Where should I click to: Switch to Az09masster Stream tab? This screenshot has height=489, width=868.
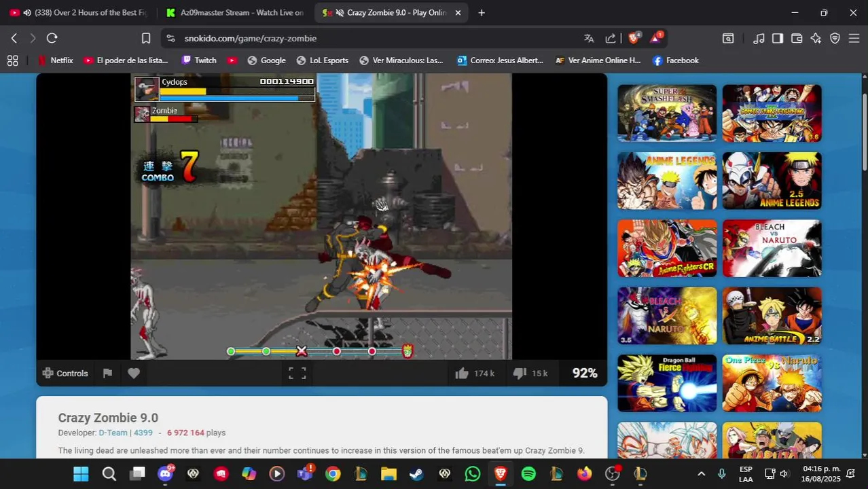[235, 13]
